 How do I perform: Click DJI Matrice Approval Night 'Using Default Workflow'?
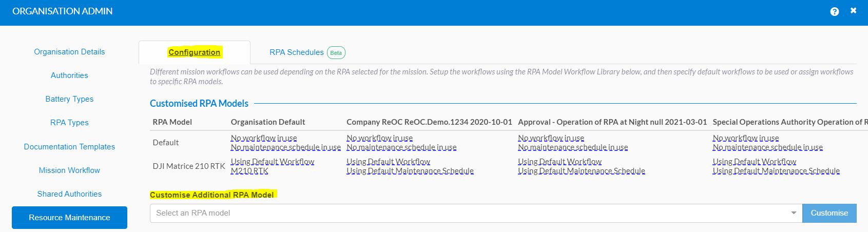560,162
